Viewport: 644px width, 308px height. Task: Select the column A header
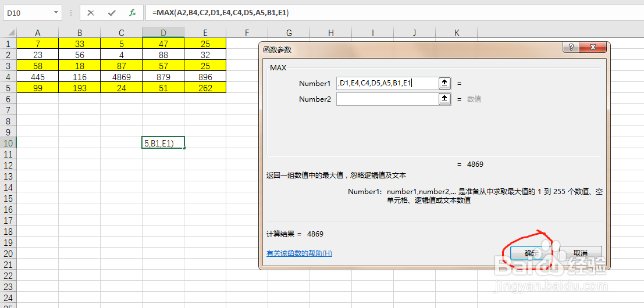coord(38,33)
